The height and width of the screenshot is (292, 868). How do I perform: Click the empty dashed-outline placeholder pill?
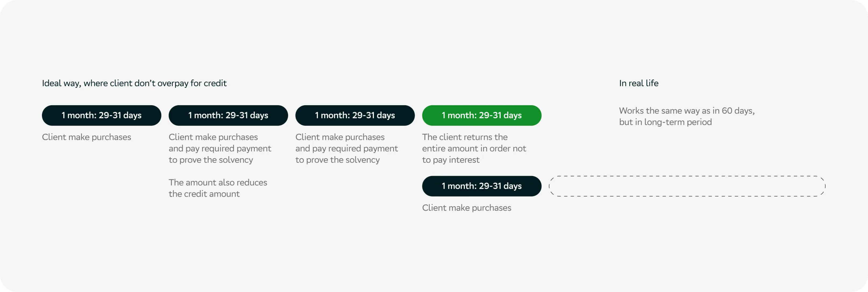tap(687, 186)
